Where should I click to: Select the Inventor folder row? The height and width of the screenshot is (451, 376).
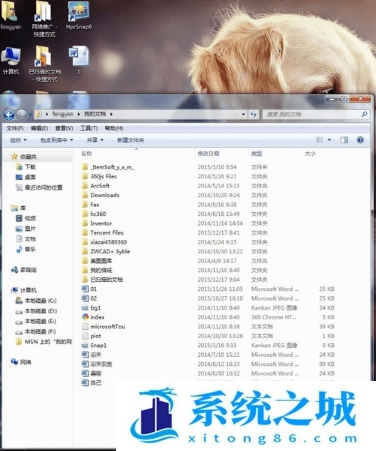[97, 223]
